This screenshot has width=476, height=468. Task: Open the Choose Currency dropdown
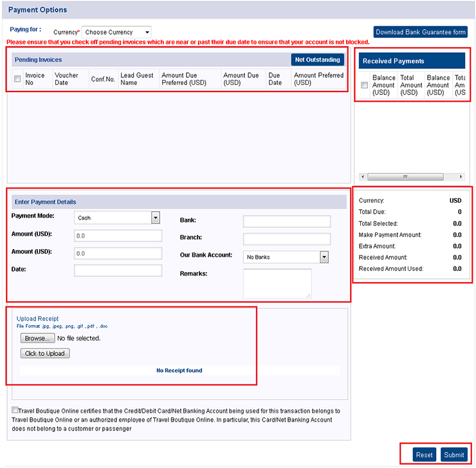point(116,32)
